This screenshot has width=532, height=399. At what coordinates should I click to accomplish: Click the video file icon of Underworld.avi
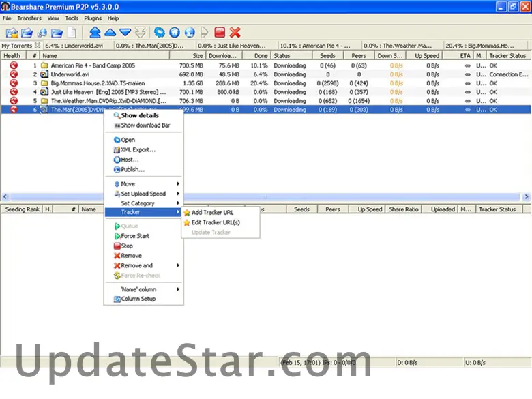(44, 74)
